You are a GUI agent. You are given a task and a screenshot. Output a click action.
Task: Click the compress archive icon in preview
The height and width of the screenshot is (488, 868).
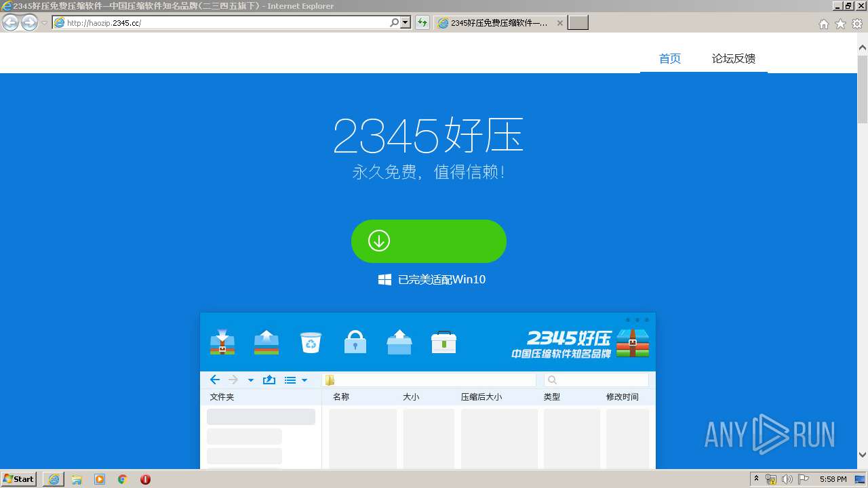tap(222, 342)
